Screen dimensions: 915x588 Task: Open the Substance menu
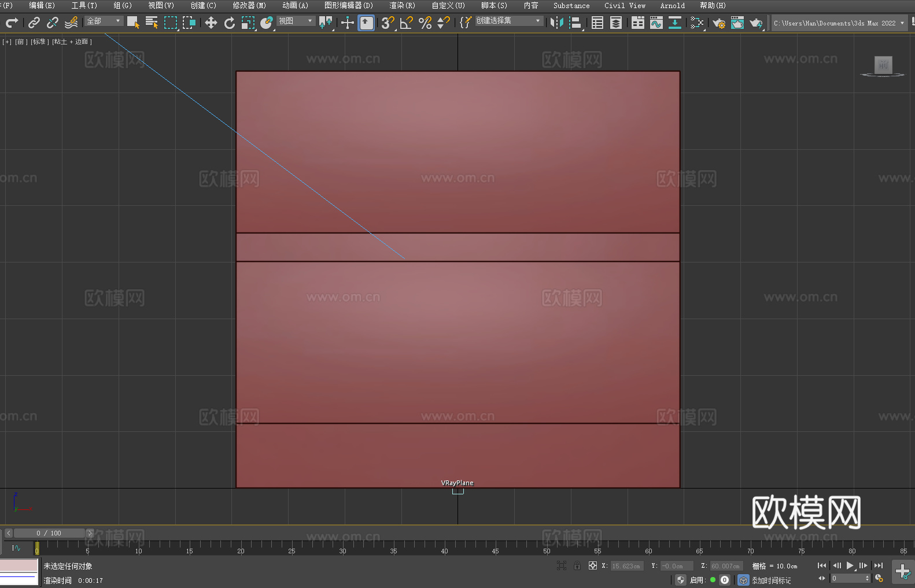[x=571, y=5]
